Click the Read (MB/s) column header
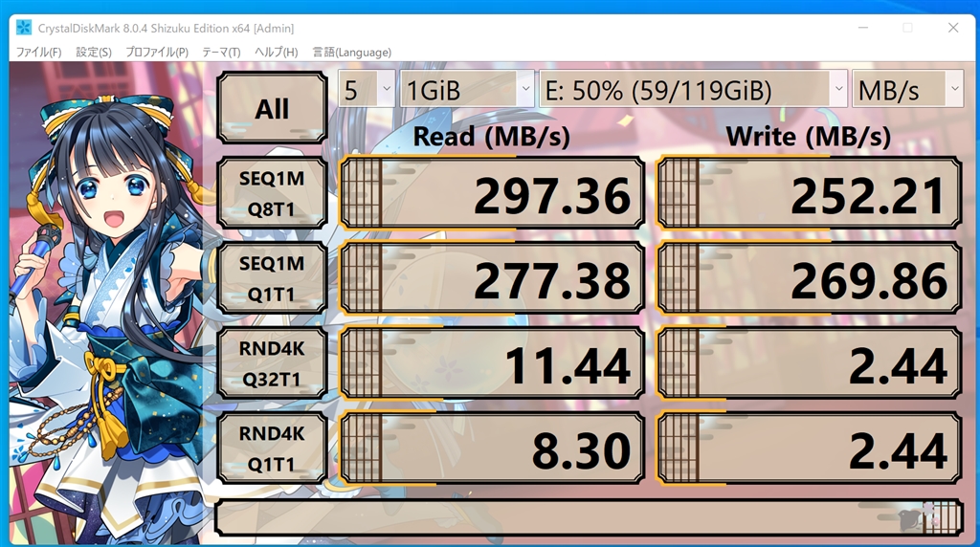 tap(492, 136)
